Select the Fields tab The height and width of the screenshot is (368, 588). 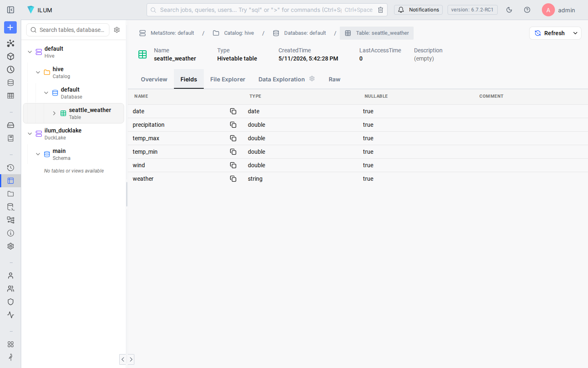coord(189,79)
